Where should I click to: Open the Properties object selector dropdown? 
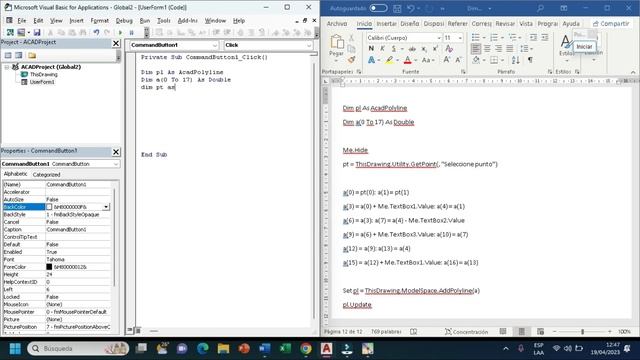pyautogui.click(x=116, y=164)
